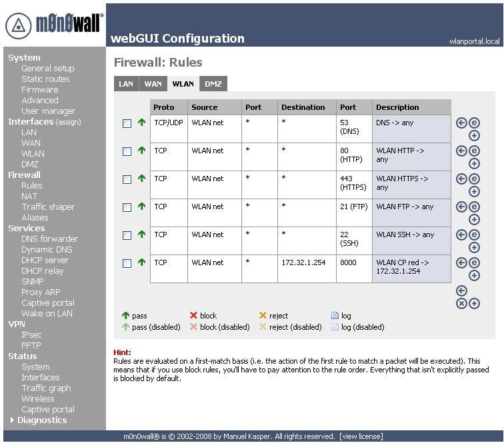Open Static routes page
The image size is (504, 443).
point(45,79)
